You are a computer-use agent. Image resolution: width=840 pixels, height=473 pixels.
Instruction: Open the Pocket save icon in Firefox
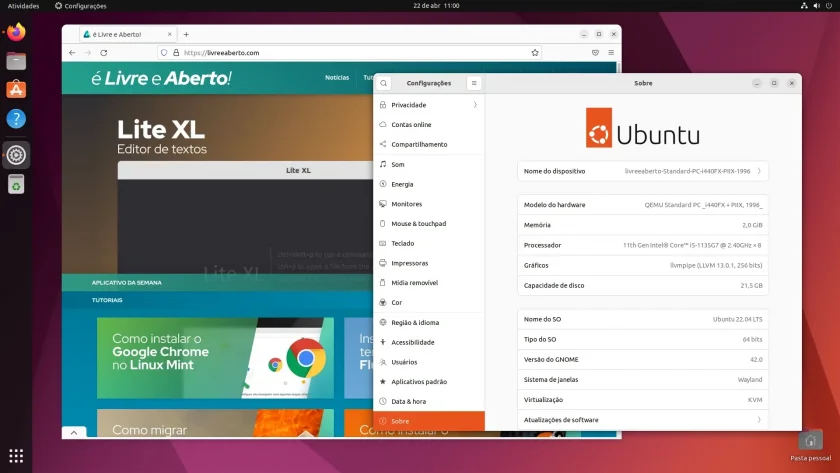click(595, 52)
